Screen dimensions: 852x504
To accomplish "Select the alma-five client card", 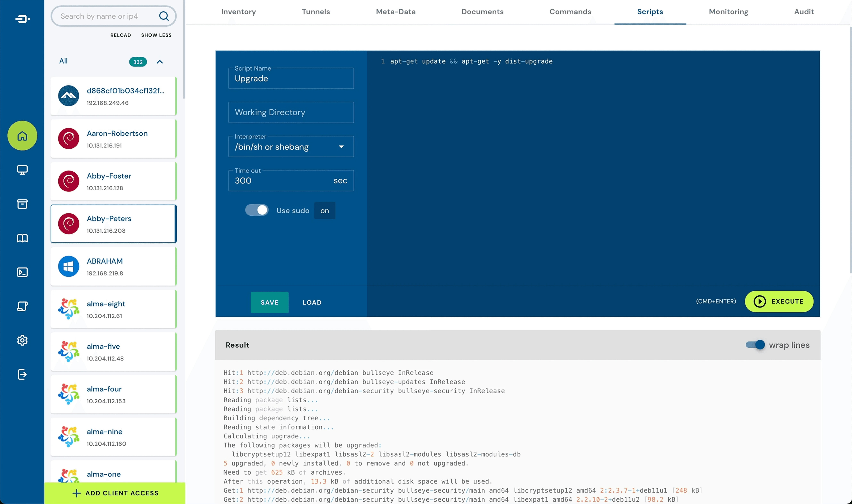I will (113, 351).
